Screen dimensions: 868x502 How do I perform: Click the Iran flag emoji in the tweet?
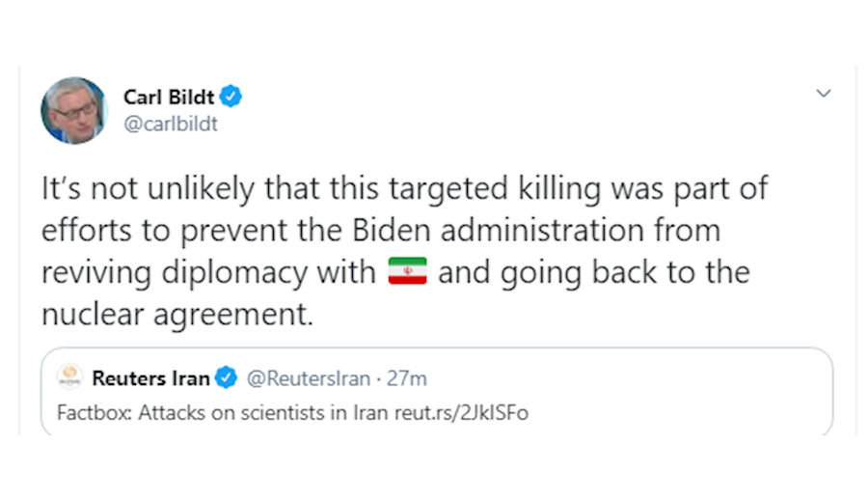tap(407, 273)
